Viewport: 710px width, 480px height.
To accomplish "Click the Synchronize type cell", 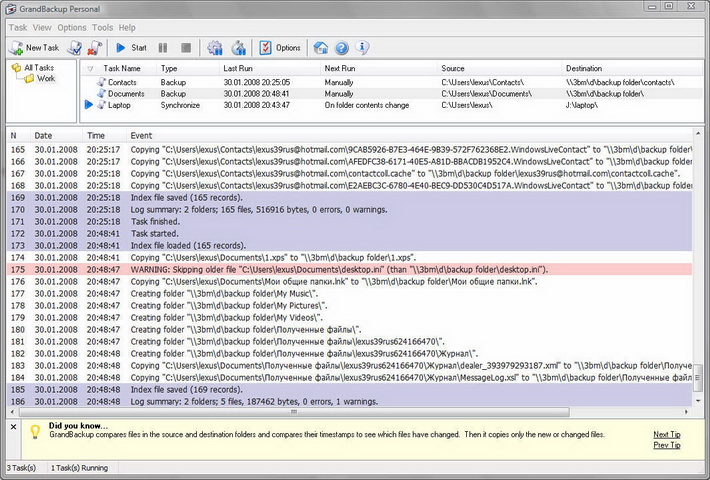I will [180, 105].
